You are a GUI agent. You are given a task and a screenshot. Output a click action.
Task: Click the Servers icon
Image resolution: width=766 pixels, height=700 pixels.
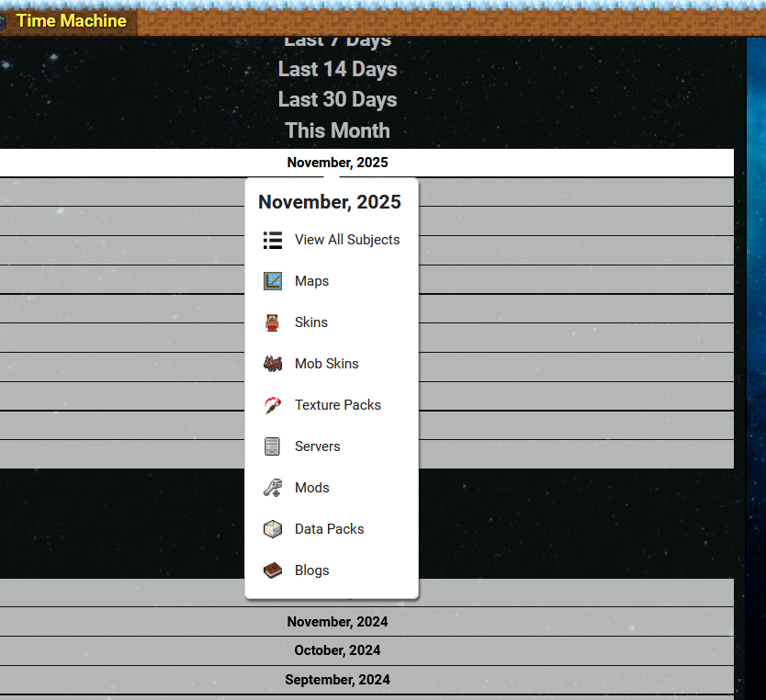[x=272, y=446]
